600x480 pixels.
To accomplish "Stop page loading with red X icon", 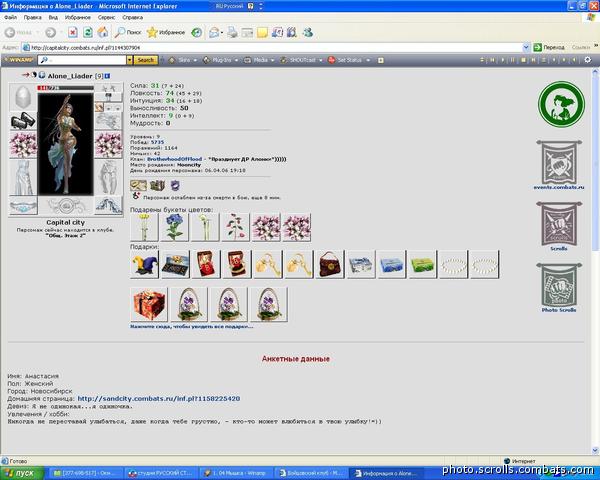I will coord(73,33).
